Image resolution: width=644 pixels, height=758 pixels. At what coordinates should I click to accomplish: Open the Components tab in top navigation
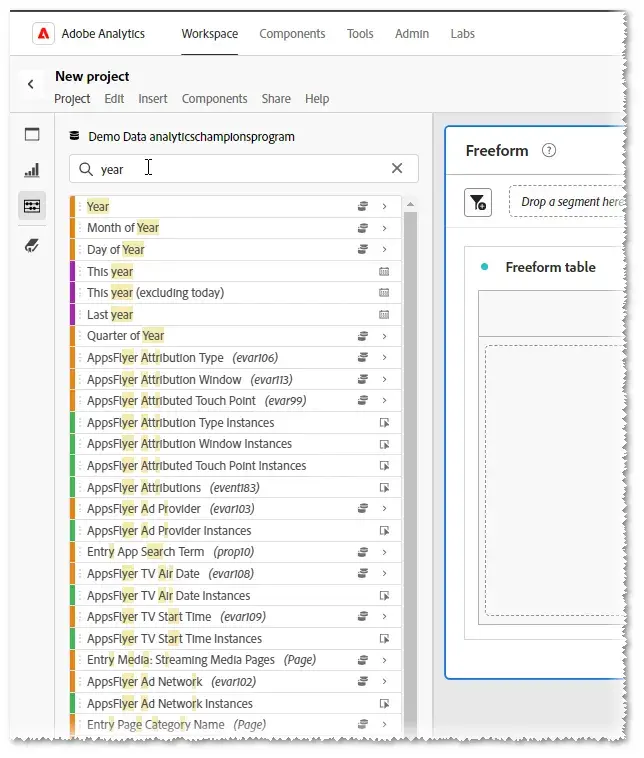[x=292, y=34]
